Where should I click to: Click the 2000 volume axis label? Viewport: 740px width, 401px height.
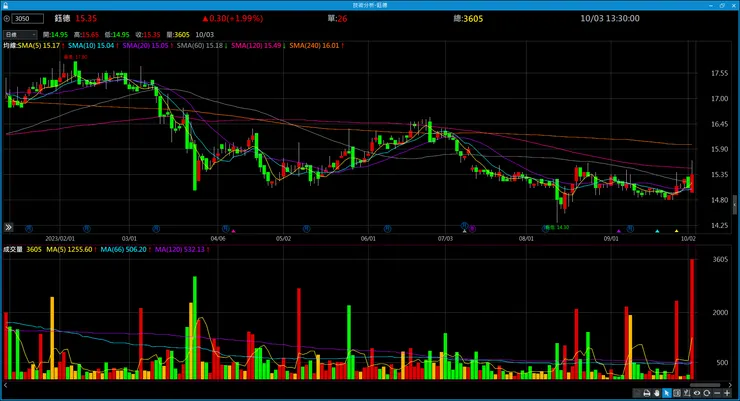[x=720, y=312]
